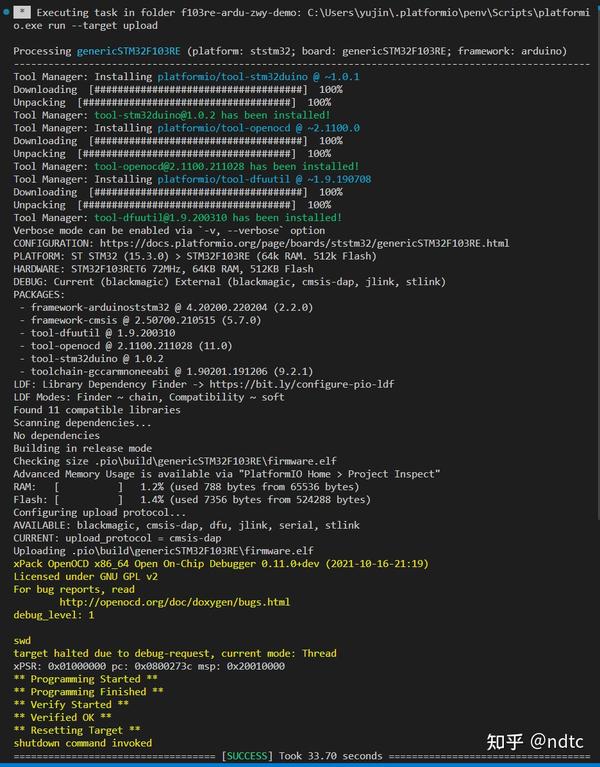Click the RAM usage progress bar
The height and width of the screenshot is (767, 600).
89,487
